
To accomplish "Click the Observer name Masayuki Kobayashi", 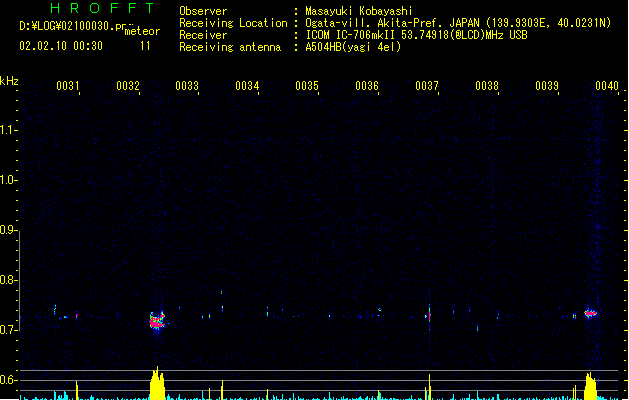I will point(359,11).
